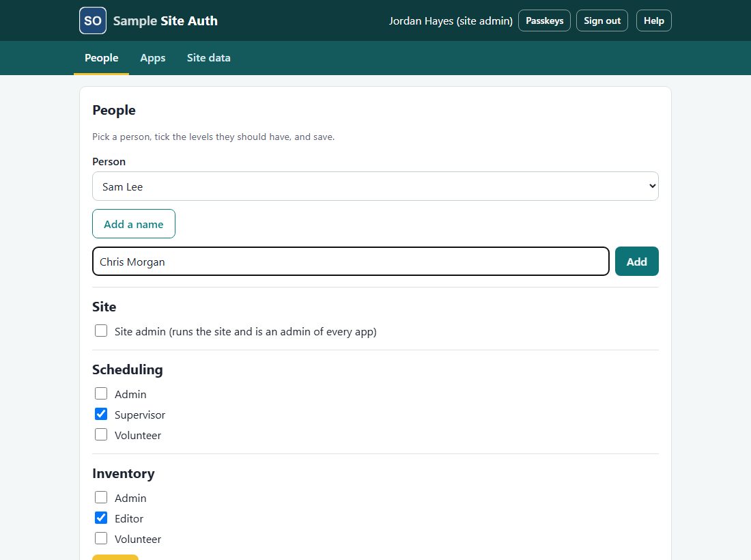Click the Passkeys button
The image size is (751, 560).
click(544, 20)
